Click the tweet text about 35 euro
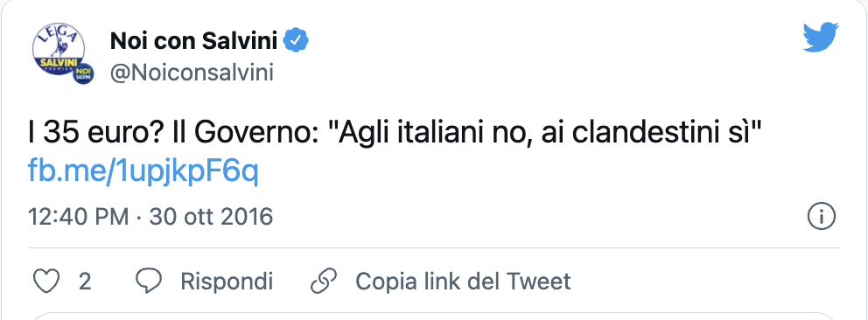The width and height of the screenshot is (868, 320). tap(397, 135)
